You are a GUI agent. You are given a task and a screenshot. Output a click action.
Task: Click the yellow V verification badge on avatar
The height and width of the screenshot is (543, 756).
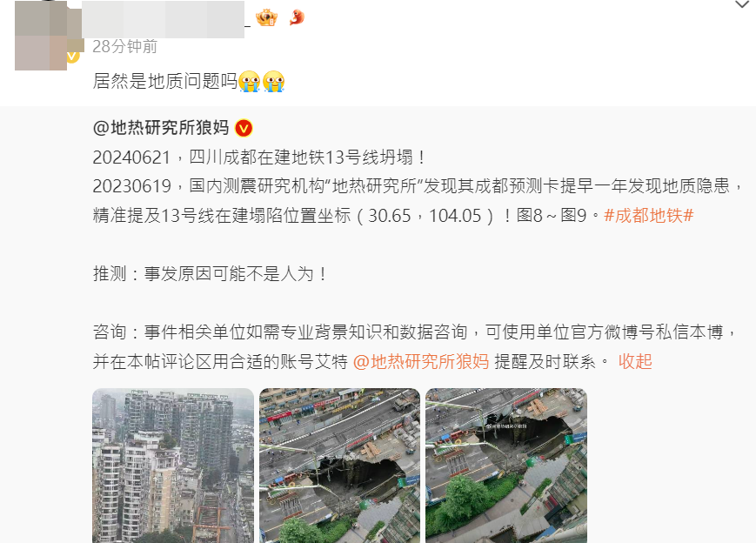[x=72, y=57]
